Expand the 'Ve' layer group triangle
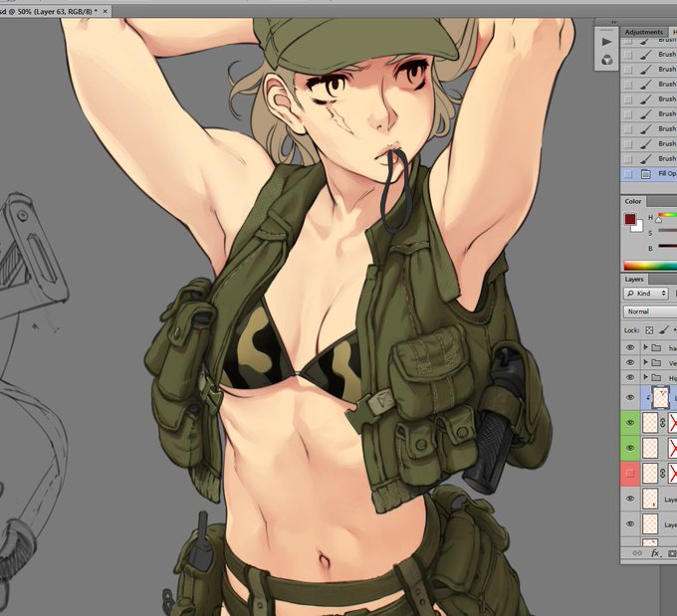The width and height of the screenshot is (677, 616). pos(645,362)
